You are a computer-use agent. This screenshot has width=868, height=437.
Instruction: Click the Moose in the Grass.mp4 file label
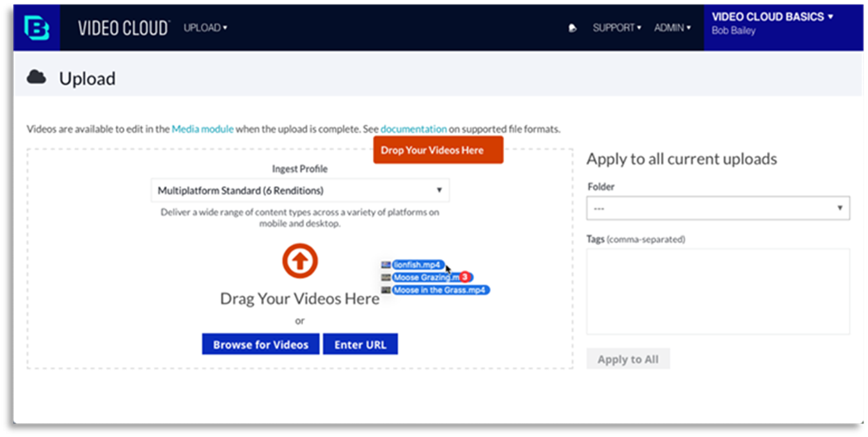click(441, 290)
